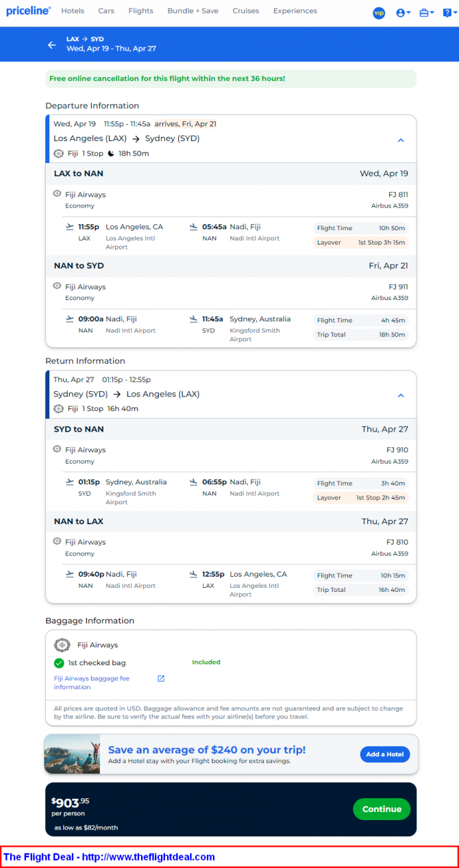
Task: Click the green Continue button
Action: [x=382, y=809]
